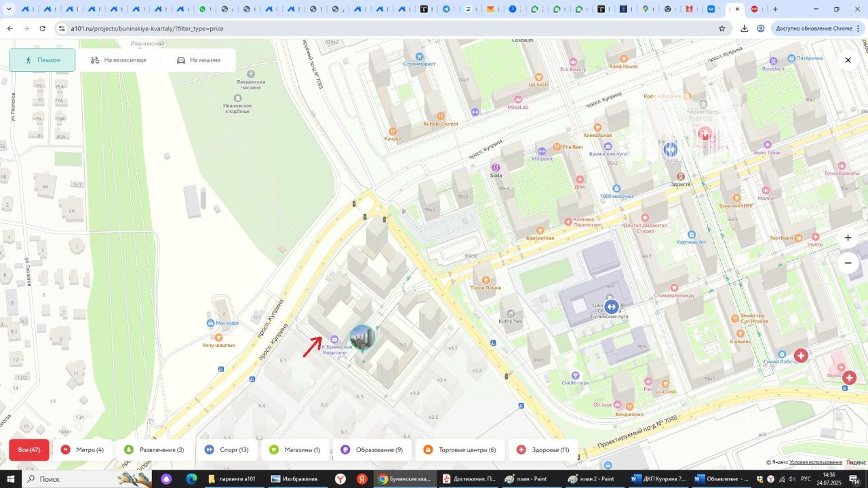Close the map overlay with X button
This screenshot has height=488, width=868.
point(848,60)
